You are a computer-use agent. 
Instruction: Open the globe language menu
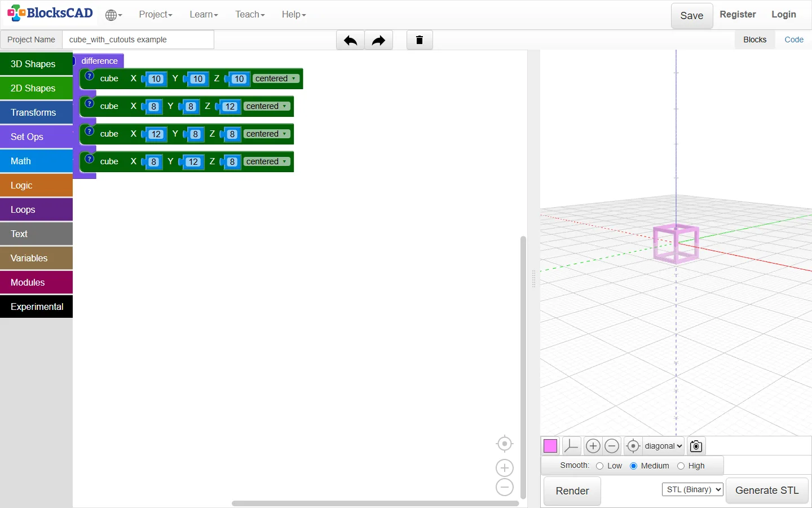113,15
